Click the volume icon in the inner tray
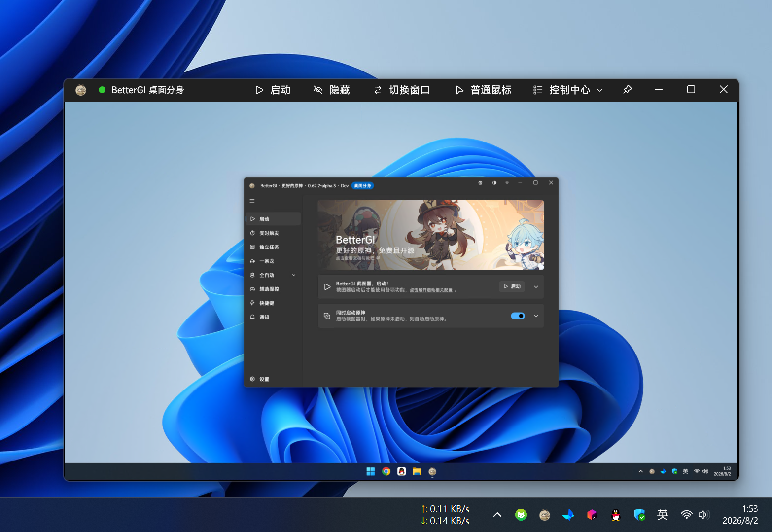Screen dimensions: 772x532 point(705,472)
